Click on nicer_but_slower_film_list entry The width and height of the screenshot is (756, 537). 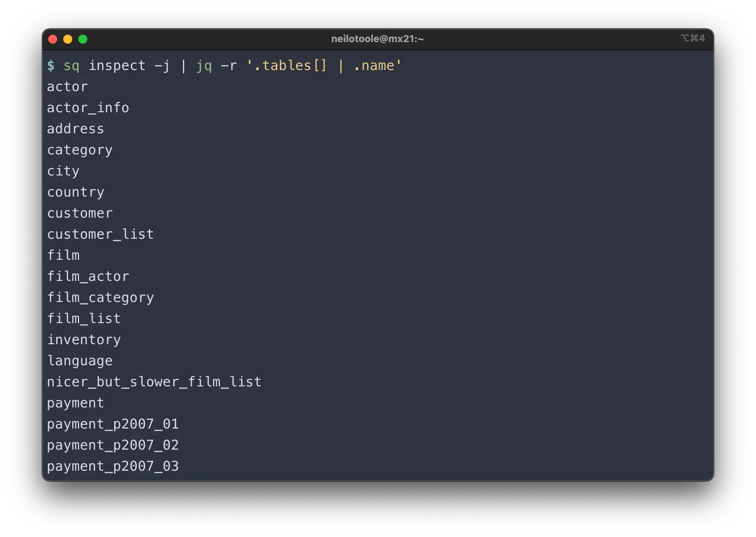pyautogui.click(x=153, y=382)
